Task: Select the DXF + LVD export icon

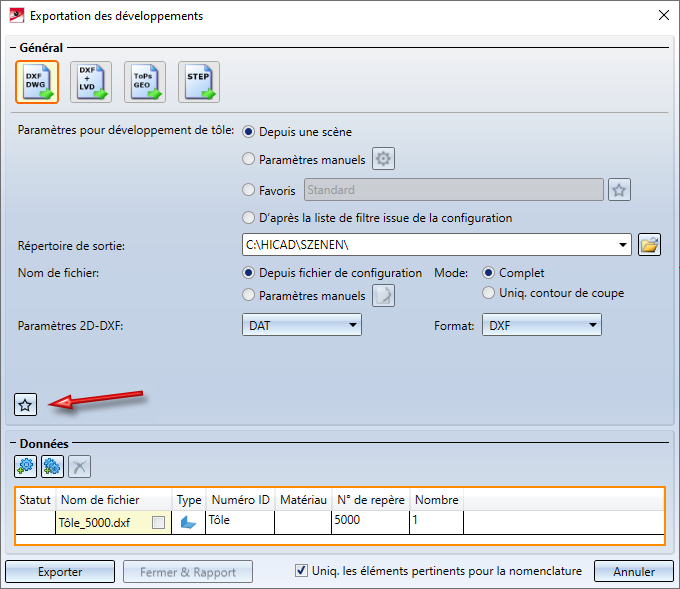Action: click(91, 82)
